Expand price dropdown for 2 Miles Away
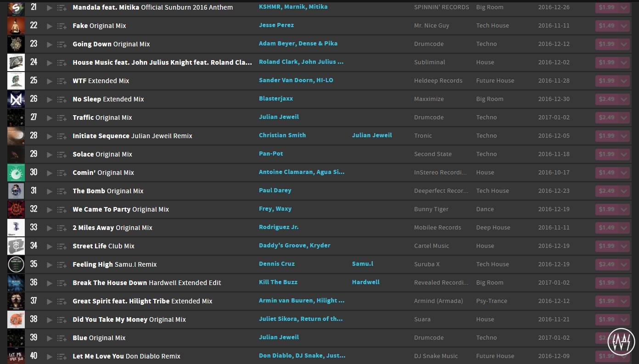The width and height of the screenshot is (639, 364). 624,228
